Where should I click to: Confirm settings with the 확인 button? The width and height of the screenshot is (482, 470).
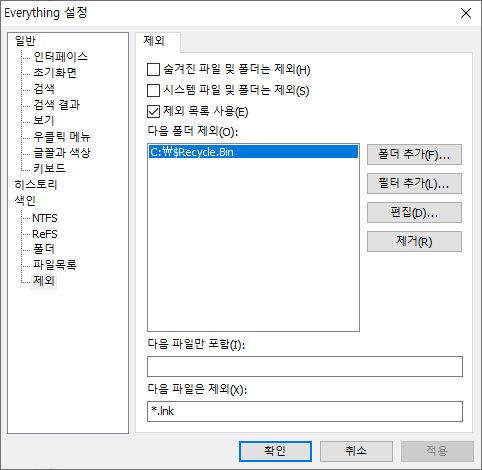pyautogui.click(x=275, y=451)
